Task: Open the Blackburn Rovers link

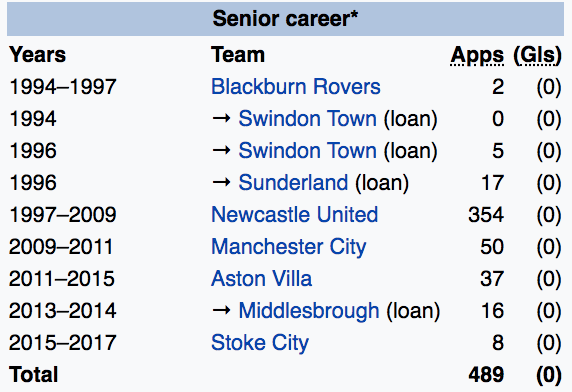Action: tap(296, 87)
